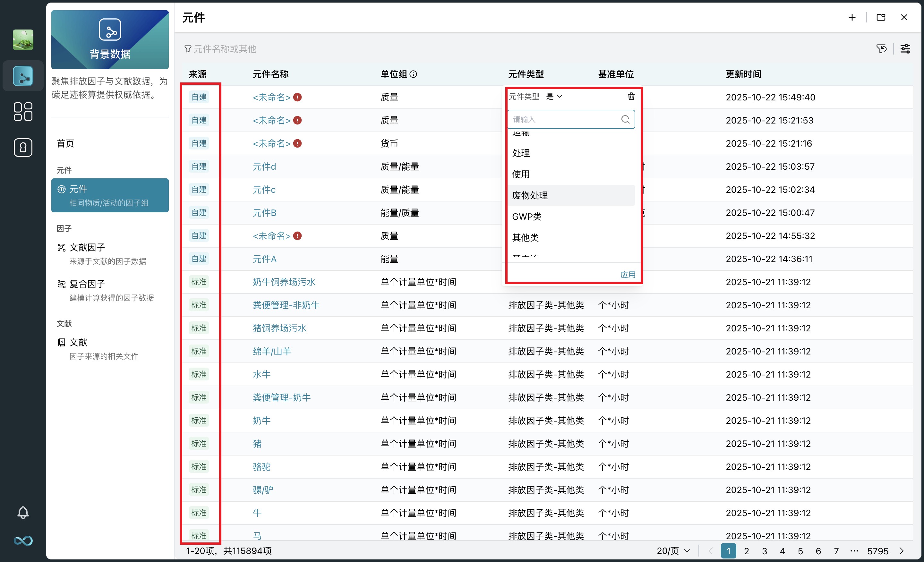This screenshot has height=562, width=924.
Task: Open the pop-out window icon
Action: tap(881, 18)
